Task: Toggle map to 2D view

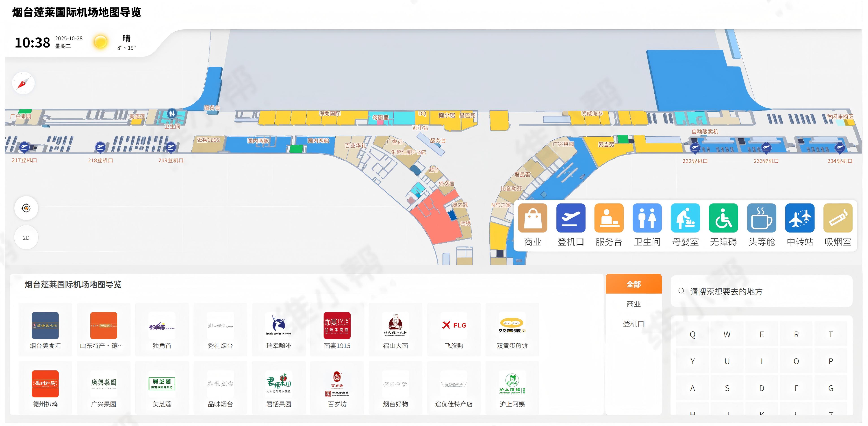Action: click(26, 238)
